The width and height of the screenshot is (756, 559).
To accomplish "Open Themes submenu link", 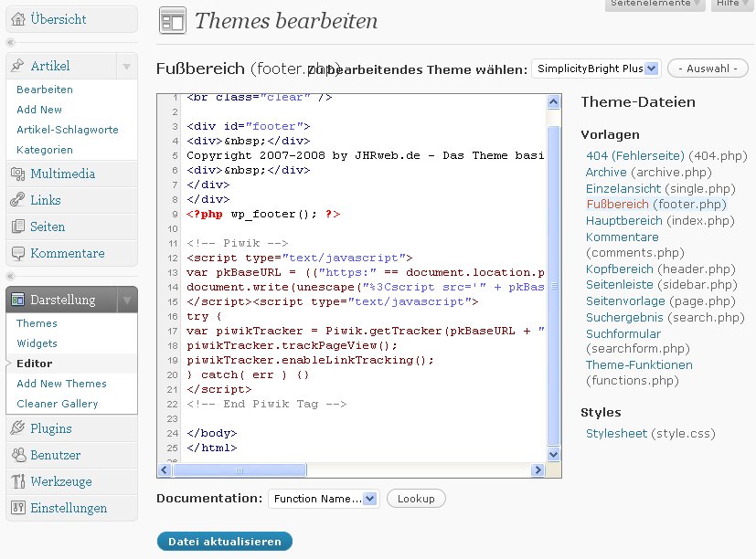I will tap(37, 323).
